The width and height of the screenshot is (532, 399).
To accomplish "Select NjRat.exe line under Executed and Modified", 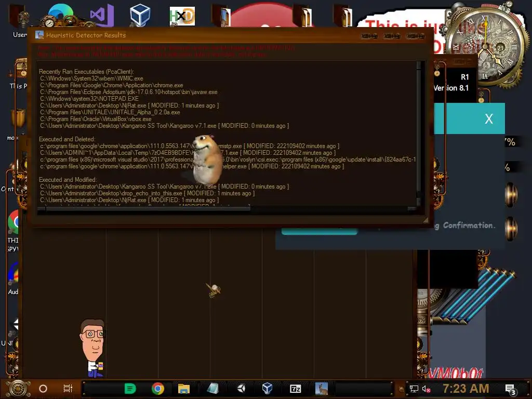I will (129, 200).
